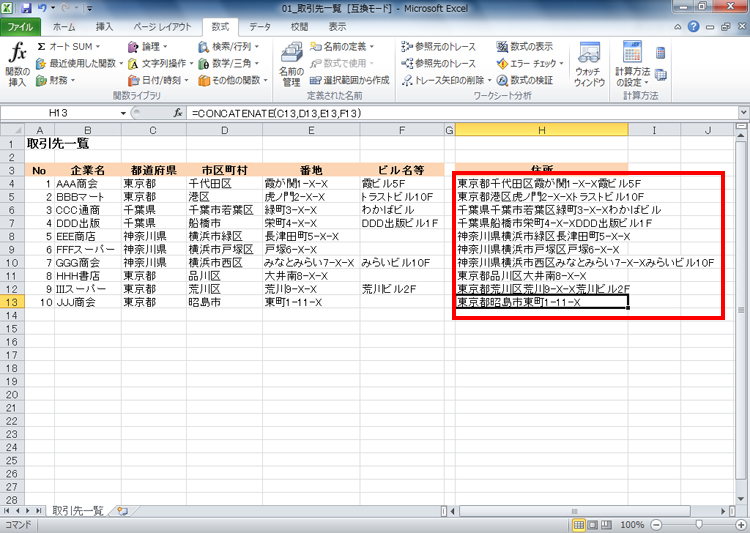Trace Dependents (参照先のトレース)
This screenshot has height=533, width=750.
pyautogui.click(x=439, y=63)
